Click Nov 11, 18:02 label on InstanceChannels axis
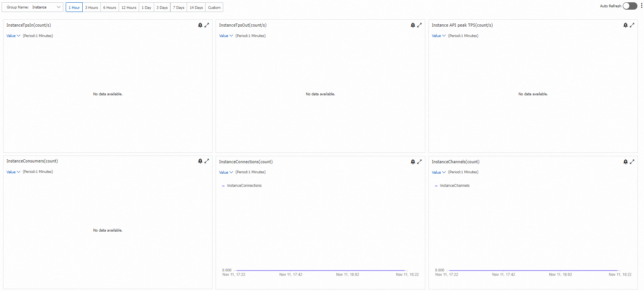This screenshot has height=291, width=644. click(x=561, y=275)
